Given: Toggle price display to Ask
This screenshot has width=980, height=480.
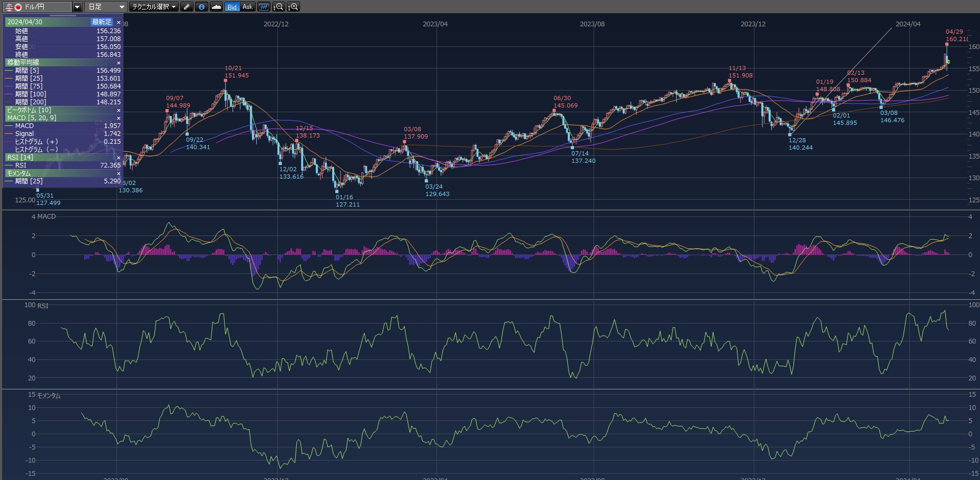Looking at the screenshot, I should point(247,7).
